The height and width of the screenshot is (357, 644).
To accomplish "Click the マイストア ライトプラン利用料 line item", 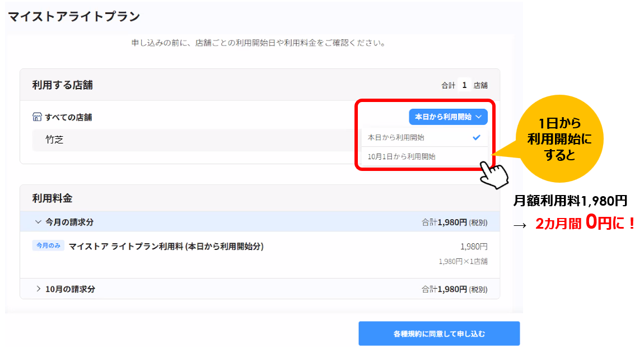I will point(166,246).
